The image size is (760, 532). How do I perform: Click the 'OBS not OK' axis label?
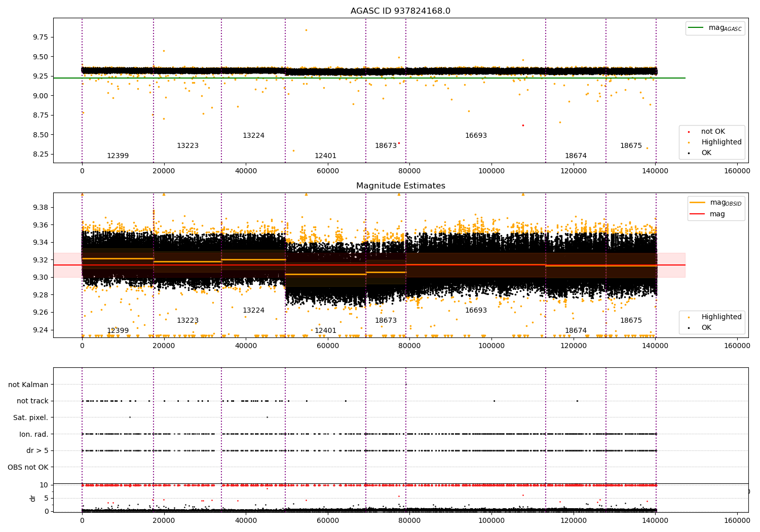(x=28, y=467)
